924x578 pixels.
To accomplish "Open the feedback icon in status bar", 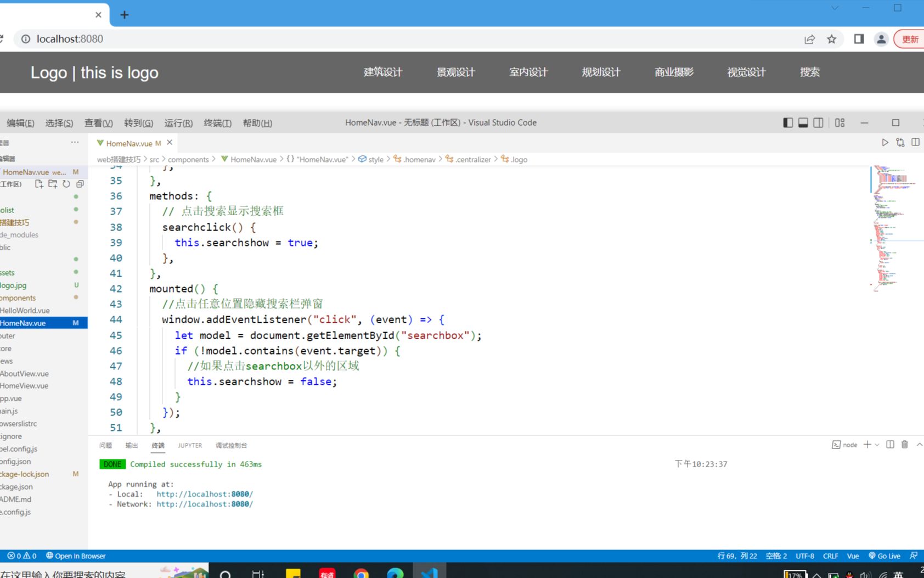I will pos(914,556).
